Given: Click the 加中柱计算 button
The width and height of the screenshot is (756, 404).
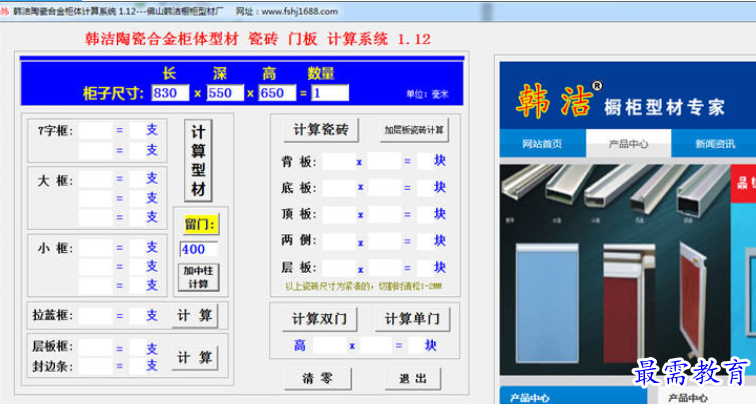Looking at the screenshot, I should point(198,277).
